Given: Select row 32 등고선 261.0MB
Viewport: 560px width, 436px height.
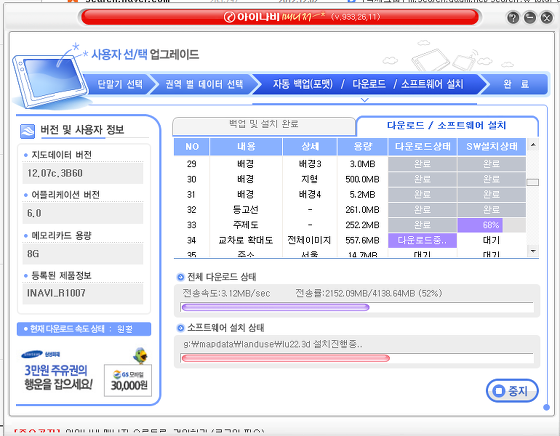Looking at the screenshot, I should click(x=350, y=210).
